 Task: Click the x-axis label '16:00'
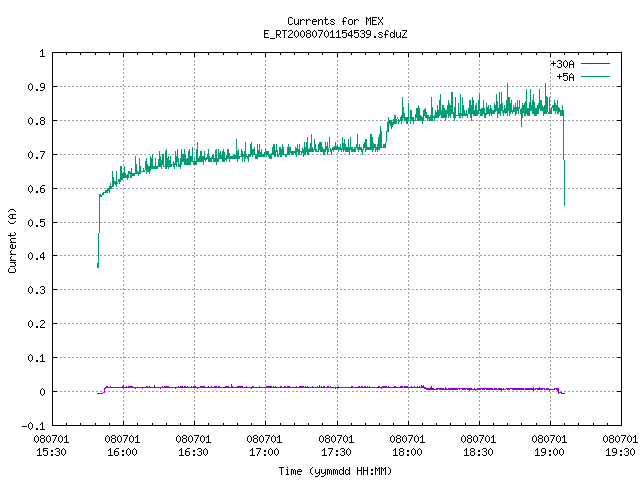click(x=122, y=452)
